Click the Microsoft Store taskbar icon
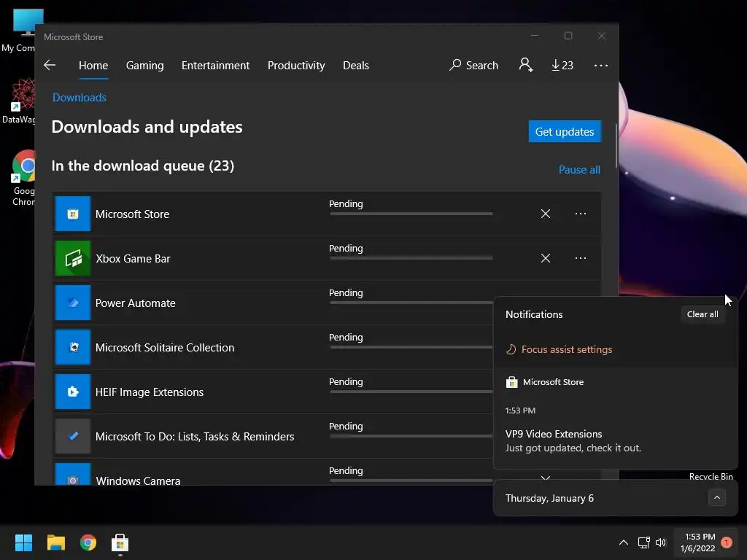 coord(120,542)
